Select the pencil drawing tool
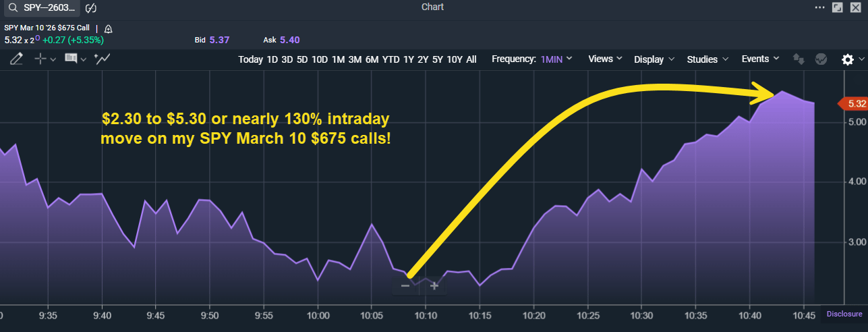Screen dimensions: 868x332 coord(16,59)
